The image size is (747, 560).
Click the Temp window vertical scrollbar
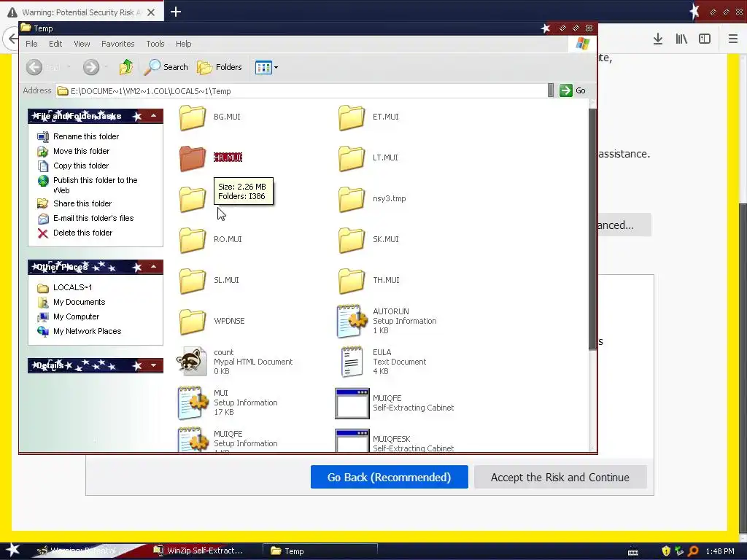pyautogui.click(x=592, y=228)
